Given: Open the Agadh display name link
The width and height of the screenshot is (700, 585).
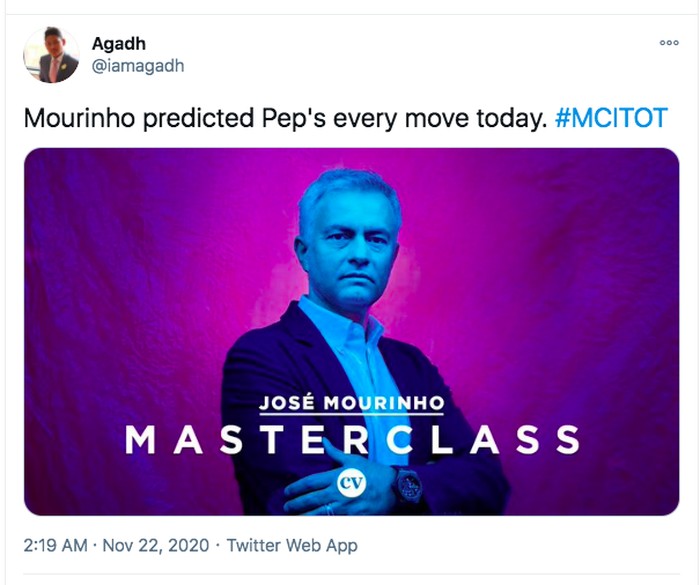Looking at the screenshot, I should pos(118,44).
